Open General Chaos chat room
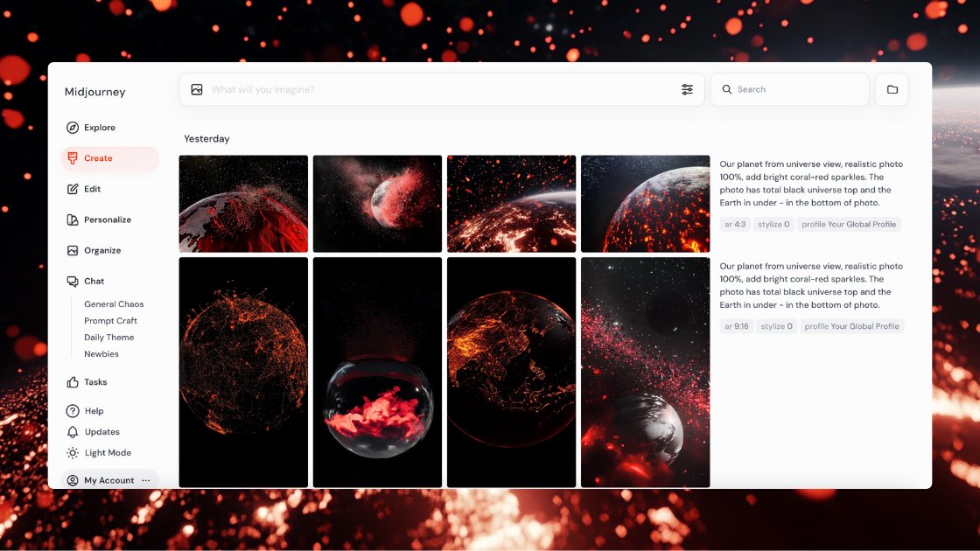This screenshot has height=551, width=980. click(114, 304)
